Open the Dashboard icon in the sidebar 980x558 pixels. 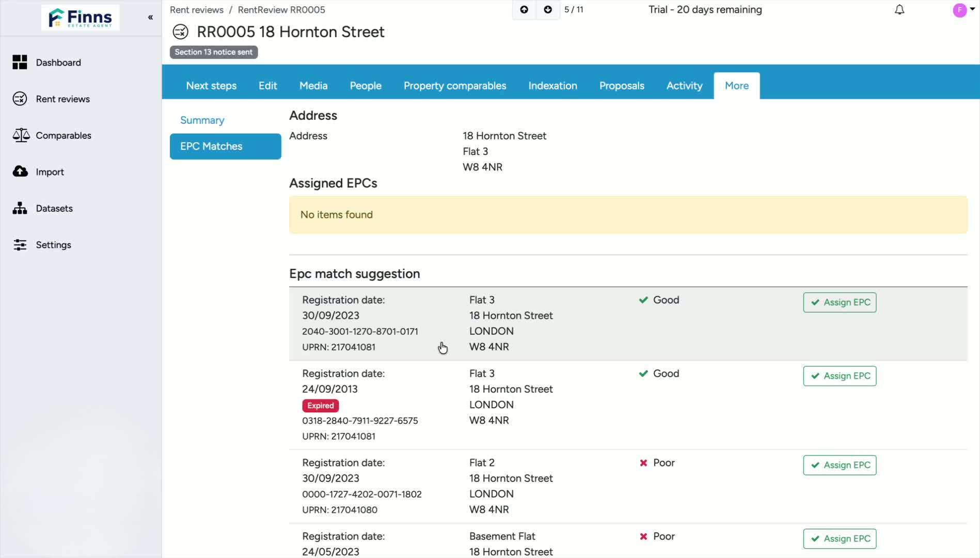pyautogui.click(x=20, y=62)
